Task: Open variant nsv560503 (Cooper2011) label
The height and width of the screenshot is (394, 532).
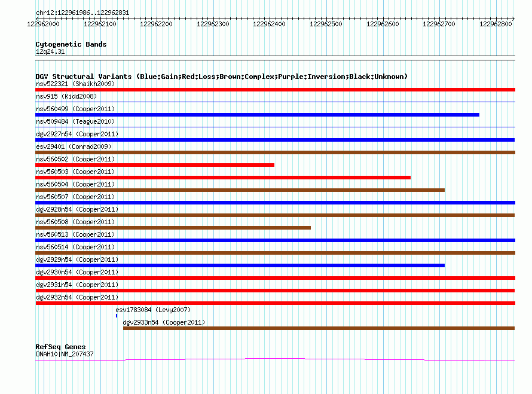Action: [x=75, y=172]
